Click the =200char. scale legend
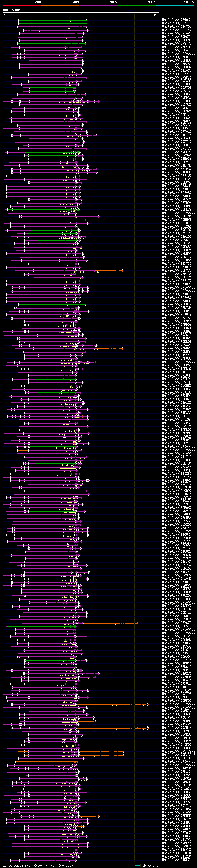 (146, 865)
